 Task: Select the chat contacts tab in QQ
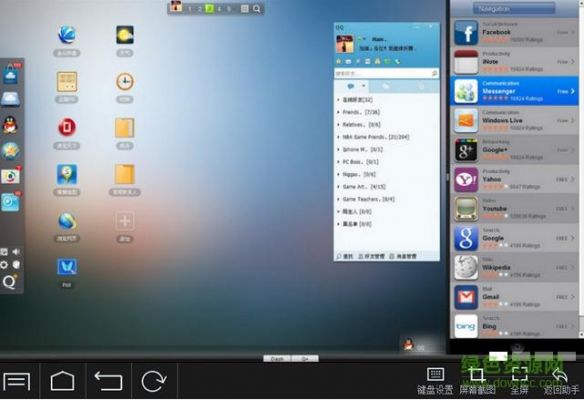click(351, 86)
